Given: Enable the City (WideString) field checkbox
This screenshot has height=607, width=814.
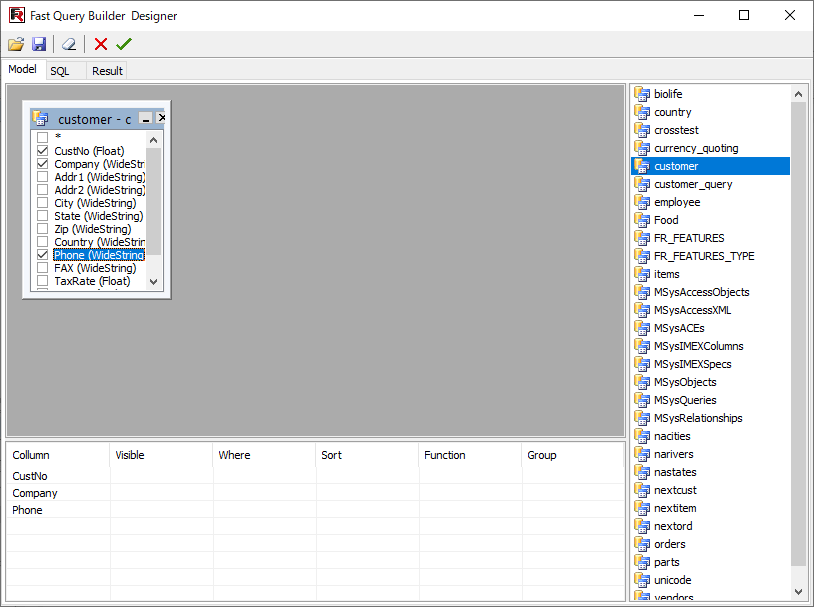Looking at the screenshot, I should click(43, 203).
